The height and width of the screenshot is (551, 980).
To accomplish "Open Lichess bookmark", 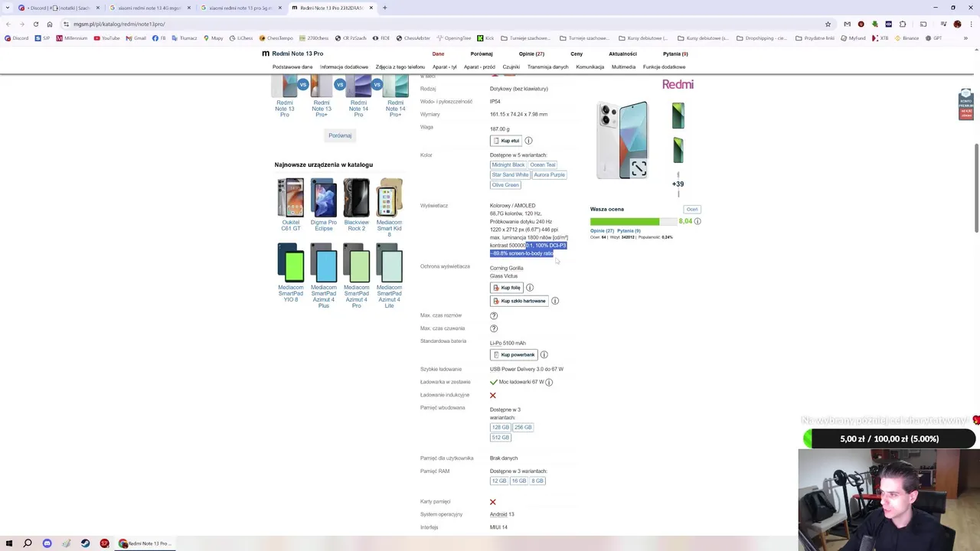I will coord(241,38).
